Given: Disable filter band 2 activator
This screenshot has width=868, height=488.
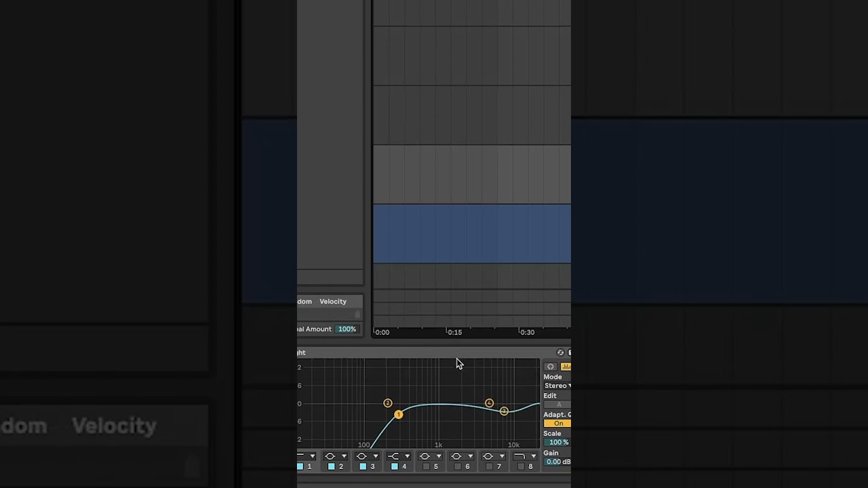Looking at the screenshot, I should click(x=332, y=466).
